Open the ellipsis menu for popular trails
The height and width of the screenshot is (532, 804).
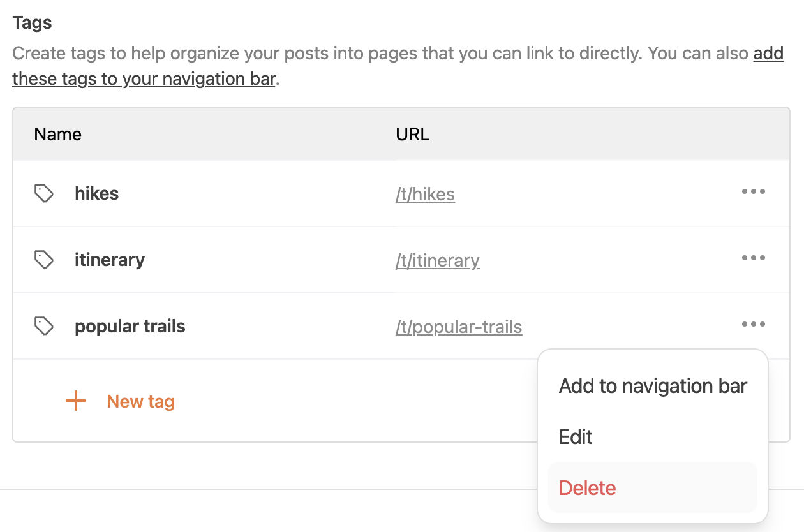pos(754,324)
